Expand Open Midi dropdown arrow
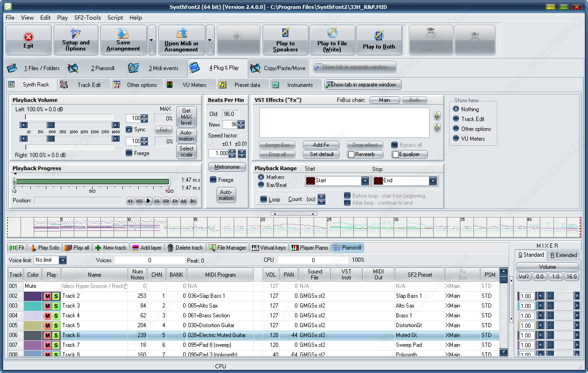Image resolution: width=588 pixels, height=373 pixels. click(210, 40)
